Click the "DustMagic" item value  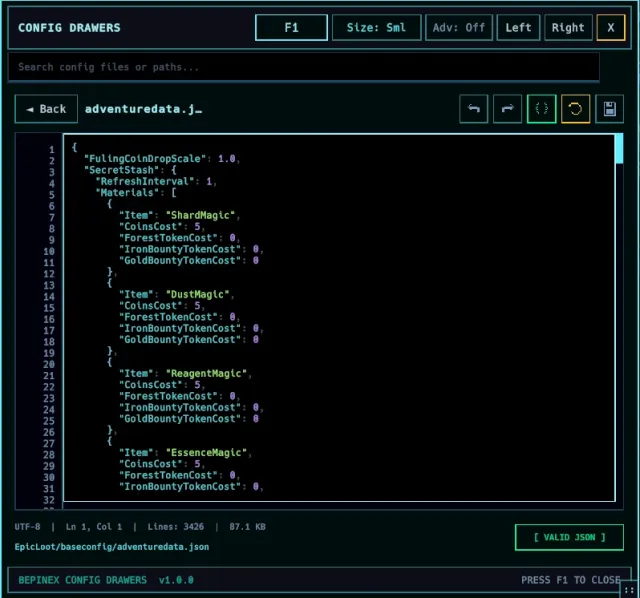point(198,294)
